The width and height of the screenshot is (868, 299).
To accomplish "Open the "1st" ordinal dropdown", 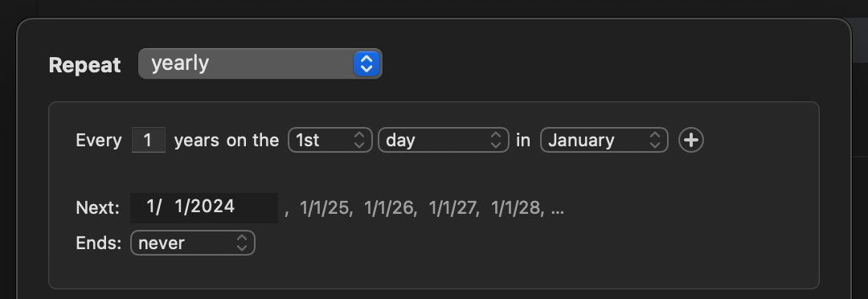I will 330,140.
